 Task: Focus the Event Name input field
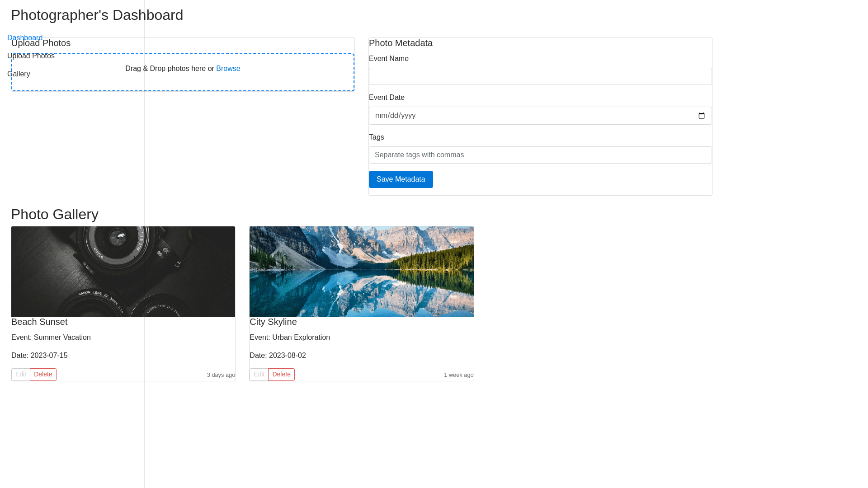[x=540, y=76]
